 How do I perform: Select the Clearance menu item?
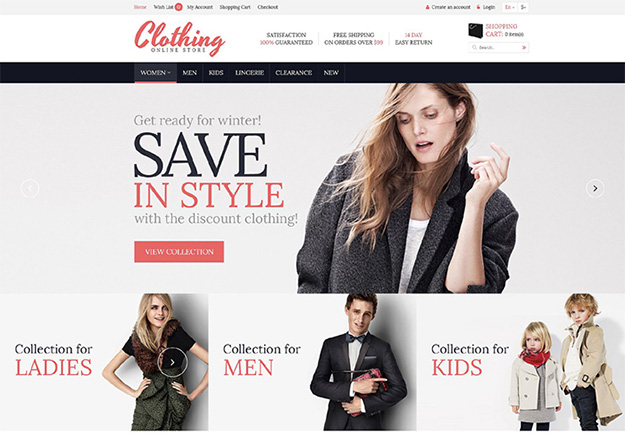pyautogui.click(x=294, y=73)
